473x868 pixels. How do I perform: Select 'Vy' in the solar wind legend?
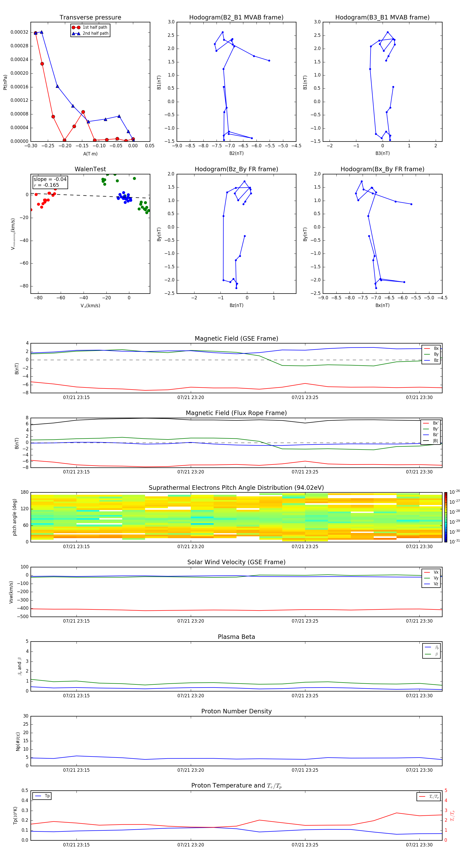(431, 578)
